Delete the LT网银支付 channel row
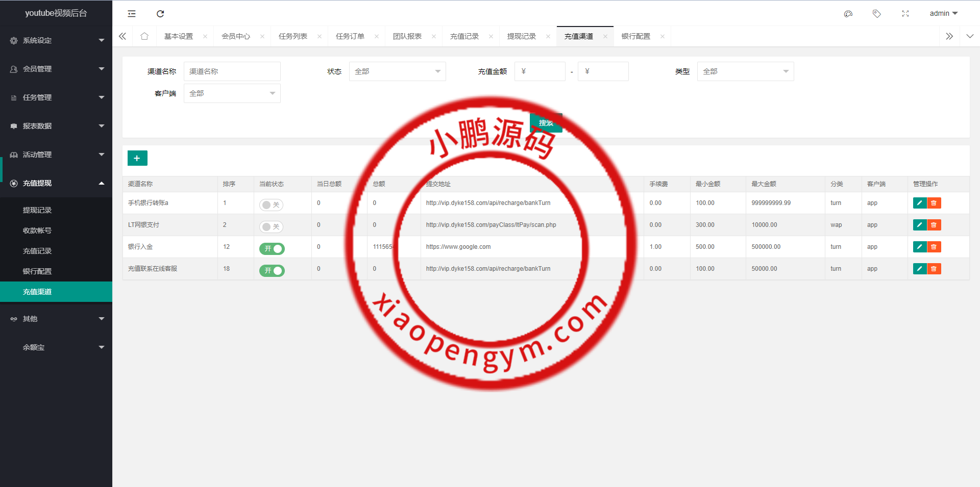 click(934, 225)
